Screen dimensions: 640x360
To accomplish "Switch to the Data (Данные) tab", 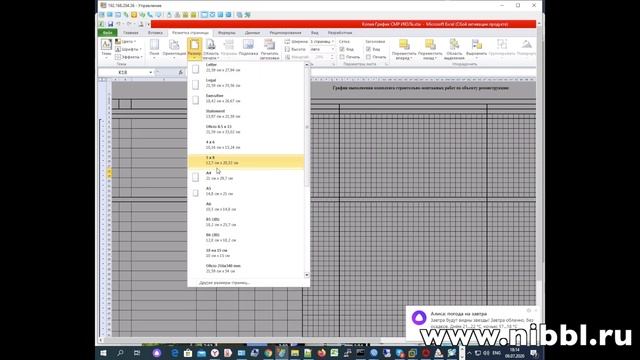I will click(x=252, y=33).
